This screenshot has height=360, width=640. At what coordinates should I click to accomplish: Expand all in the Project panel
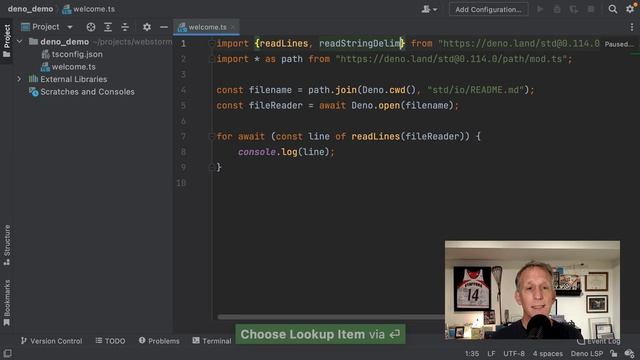click(108, 27)
